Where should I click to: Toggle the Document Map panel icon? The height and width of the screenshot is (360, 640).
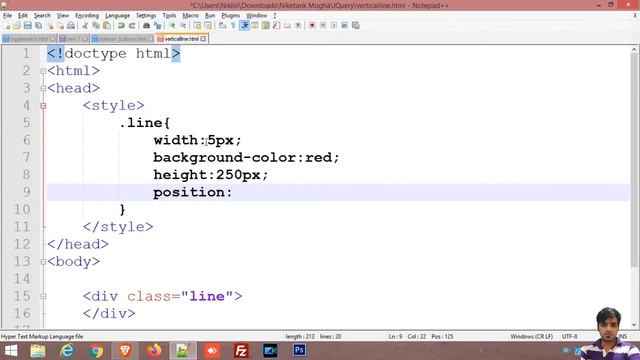[265, 26]
